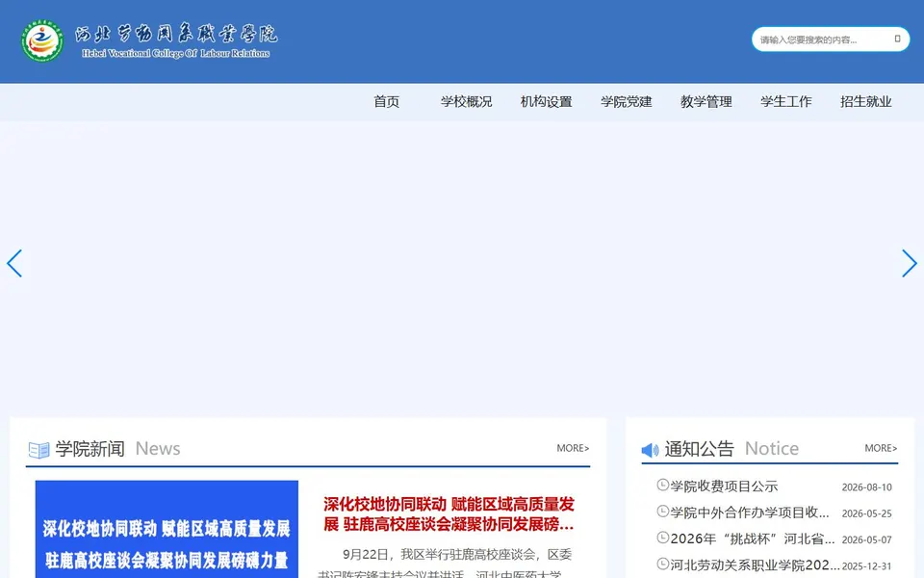
Task: Click the 学院新闻 book icon
Action: click(38, 450)
